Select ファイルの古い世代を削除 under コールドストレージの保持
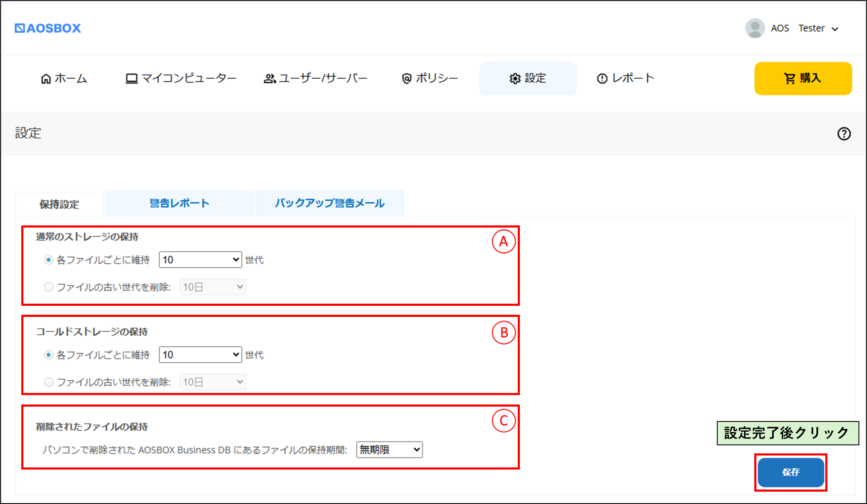867x504 pixels. pyautogui.click(x=48, y=382)
